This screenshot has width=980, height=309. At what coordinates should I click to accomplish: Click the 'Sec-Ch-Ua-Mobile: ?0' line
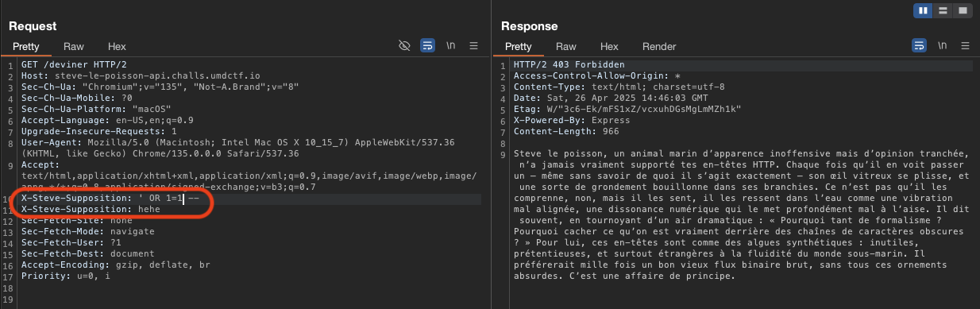(76, 98)
